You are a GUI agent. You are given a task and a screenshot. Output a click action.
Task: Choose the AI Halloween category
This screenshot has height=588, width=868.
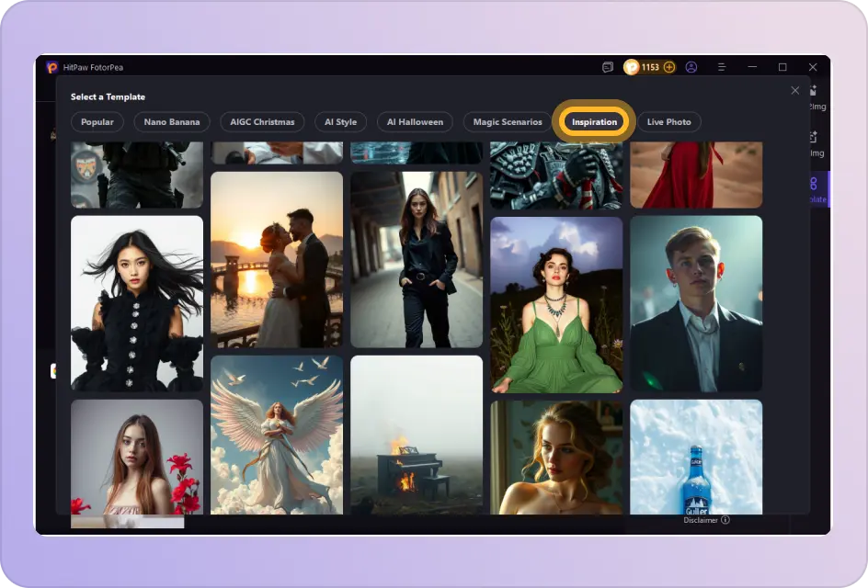pyautogui.click(x=415, y=122)
